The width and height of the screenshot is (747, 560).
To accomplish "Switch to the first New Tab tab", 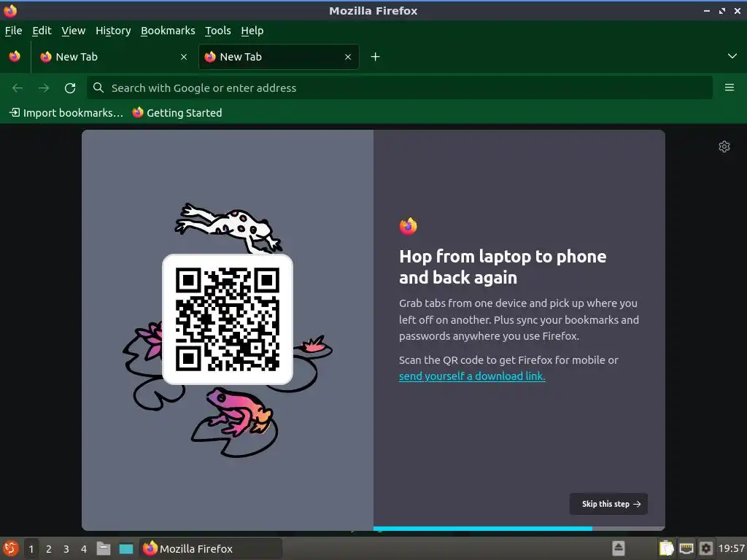I will click(115, 57).
